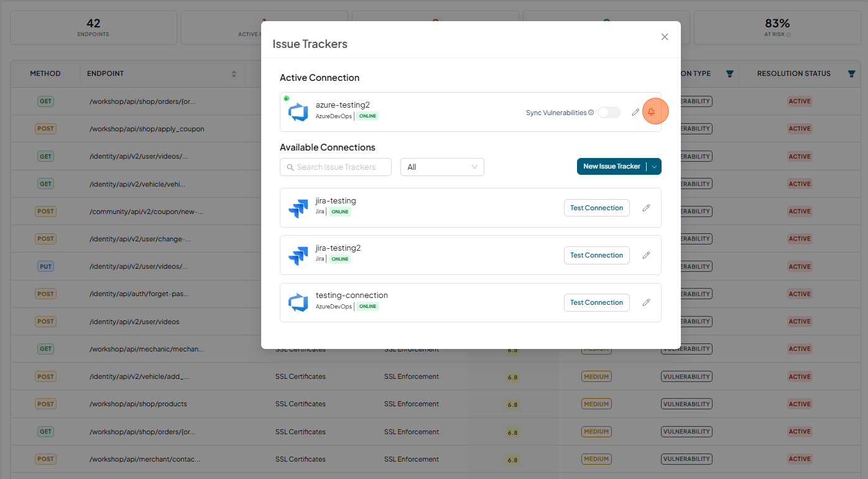The width and height of the screenshot is (868, 479).
Task: Sort the Endpoint column using sort arrows
Action: click(234, 73)
